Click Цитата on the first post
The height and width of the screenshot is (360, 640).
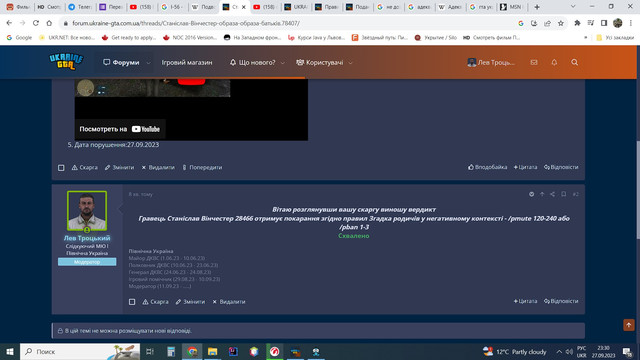(x=525, y=167)
